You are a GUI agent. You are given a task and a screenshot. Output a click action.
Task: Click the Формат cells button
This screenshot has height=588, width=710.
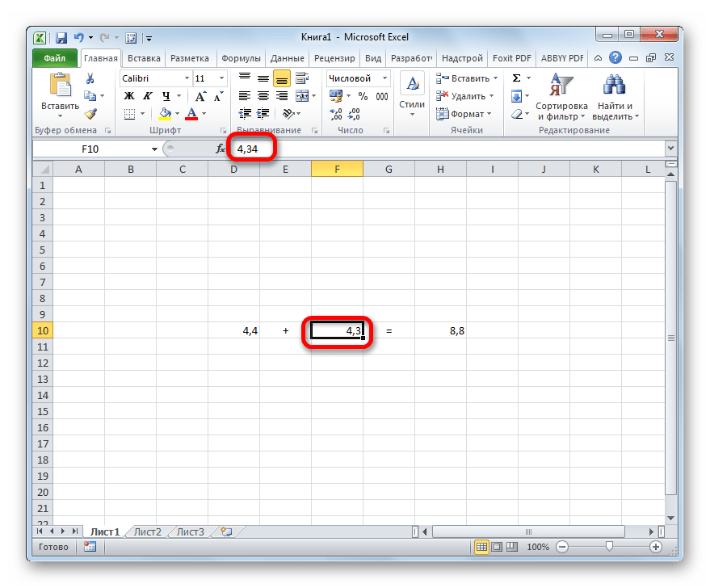462,114
